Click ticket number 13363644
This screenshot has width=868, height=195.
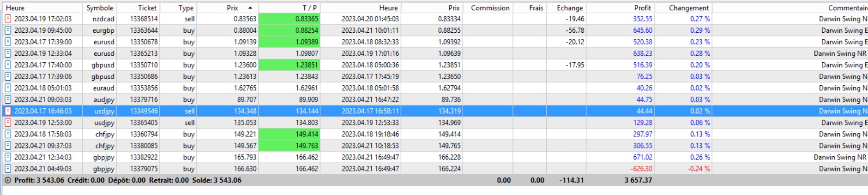tap(144, 30)
